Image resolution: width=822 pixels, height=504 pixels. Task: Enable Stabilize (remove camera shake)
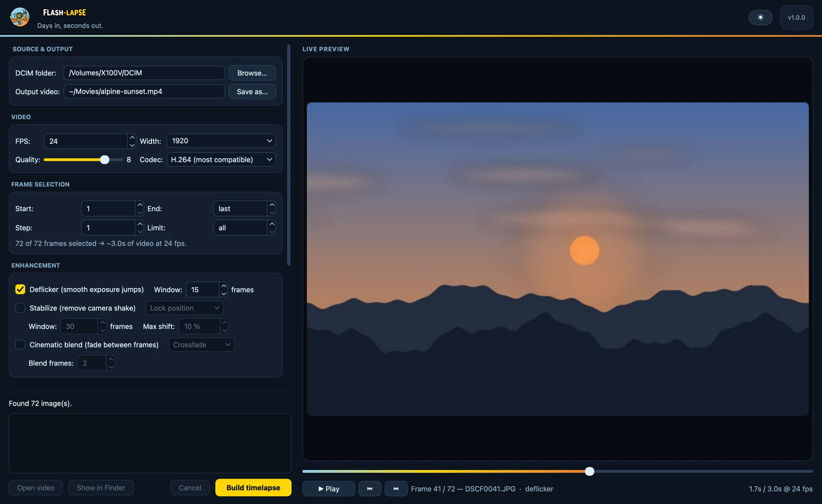pos(20,308)
